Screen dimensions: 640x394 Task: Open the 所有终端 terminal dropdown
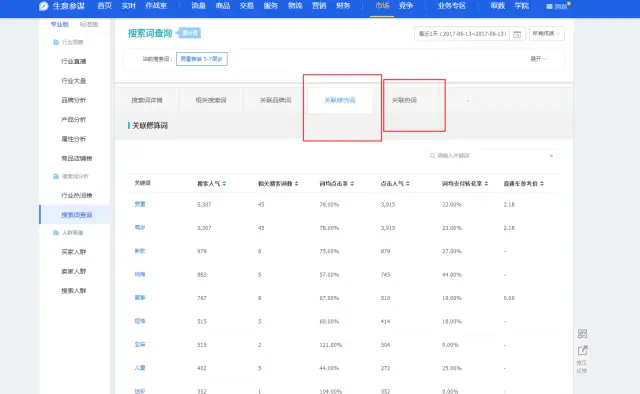pos(547,33)
